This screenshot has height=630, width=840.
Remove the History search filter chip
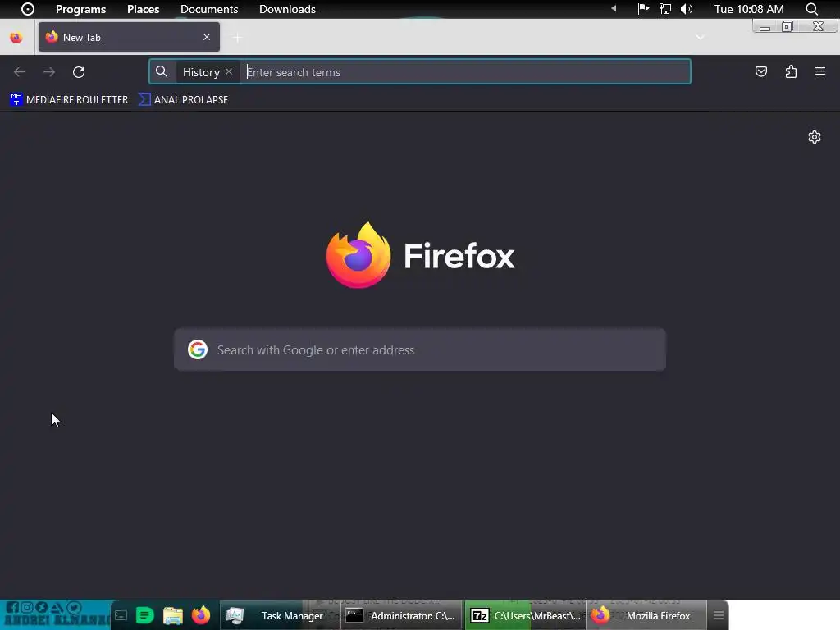click(229, 72)
